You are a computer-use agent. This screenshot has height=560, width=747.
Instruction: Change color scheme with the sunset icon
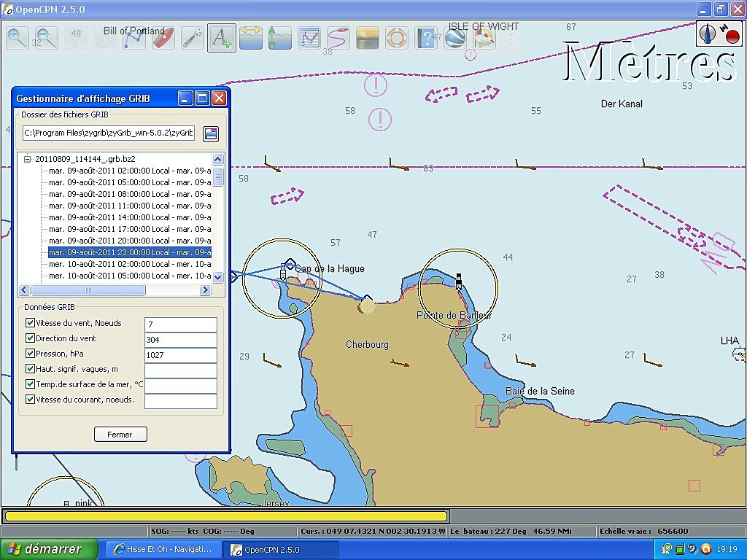click(x=368, y=38)
